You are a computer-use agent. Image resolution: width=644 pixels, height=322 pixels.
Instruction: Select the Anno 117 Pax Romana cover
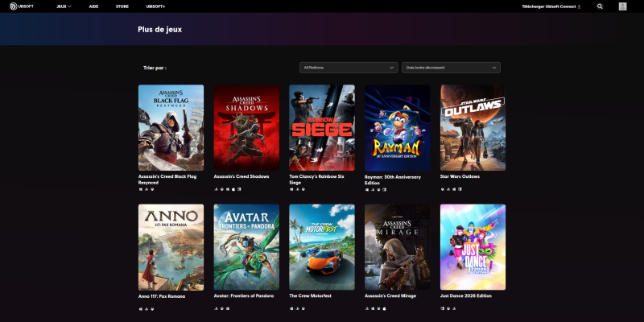171,247
